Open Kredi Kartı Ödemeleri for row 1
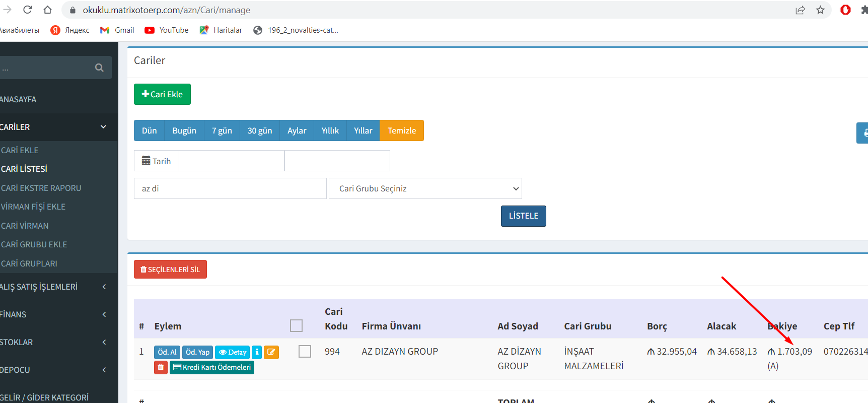 (x=212, y=367)
